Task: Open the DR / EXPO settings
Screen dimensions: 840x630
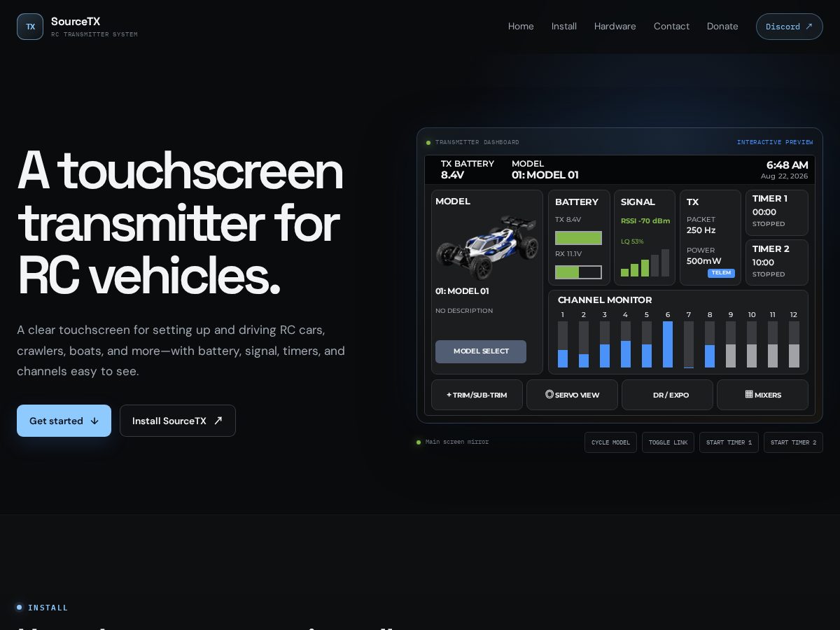Action: [x=667, y=395]
